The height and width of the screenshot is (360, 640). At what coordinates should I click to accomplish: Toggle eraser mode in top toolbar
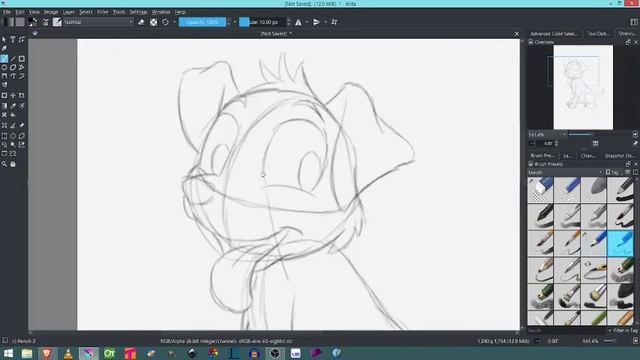141,22
